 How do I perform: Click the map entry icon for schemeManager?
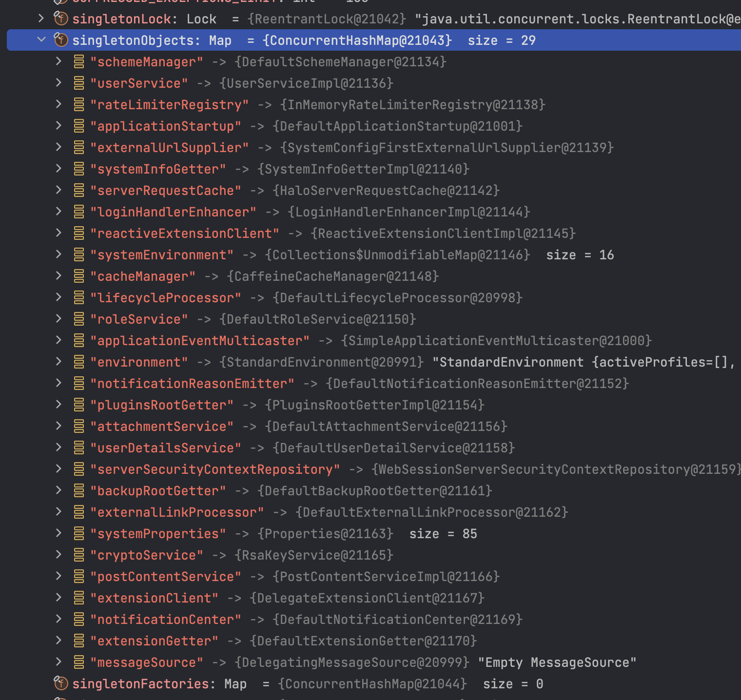[79, 61]
